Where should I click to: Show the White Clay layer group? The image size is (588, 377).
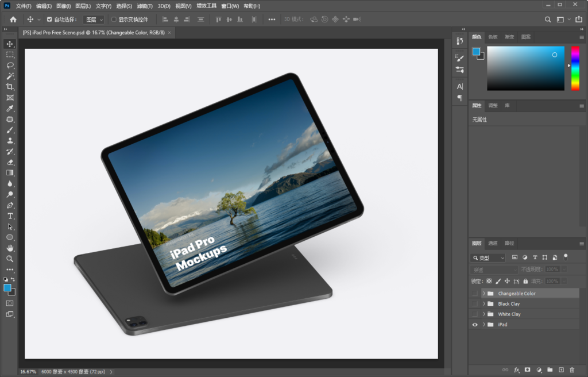pos(475,314)
